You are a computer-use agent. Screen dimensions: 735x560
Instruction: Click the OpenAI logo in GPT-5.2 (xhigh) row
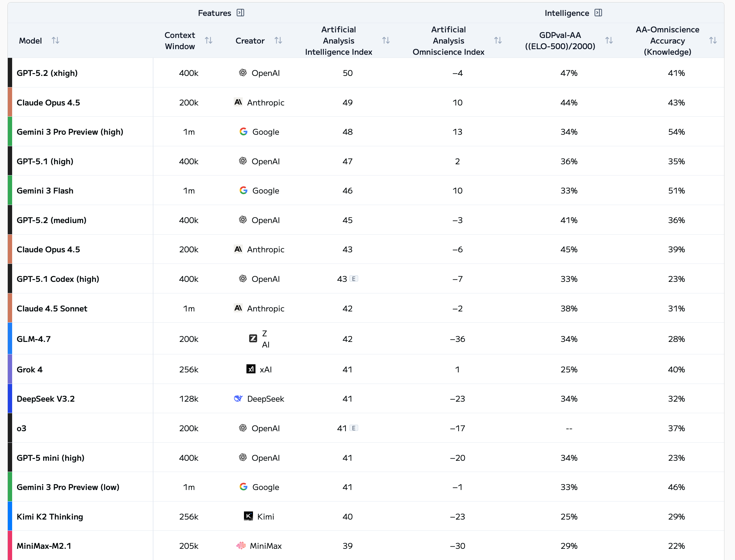[243, 73]
